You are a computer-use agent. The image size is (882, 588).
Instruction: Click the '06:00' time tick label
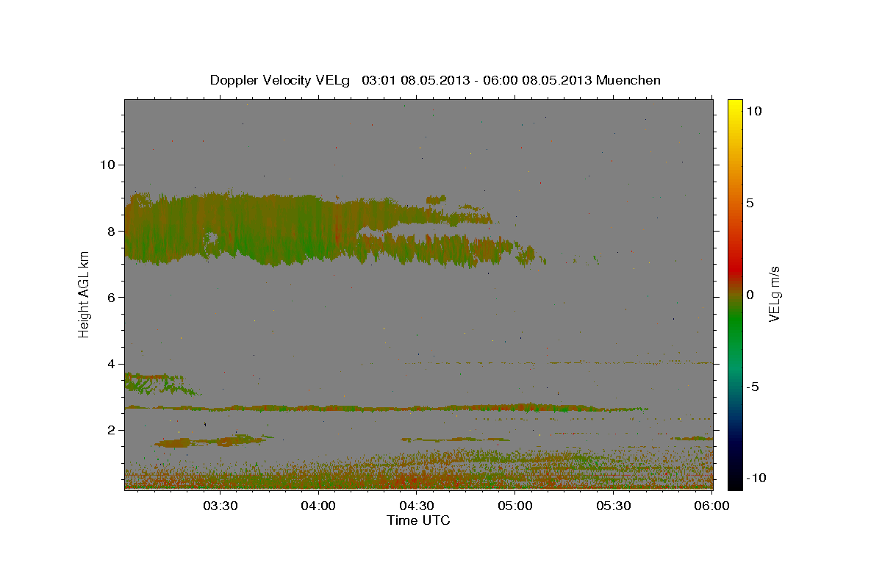point(712,506)
